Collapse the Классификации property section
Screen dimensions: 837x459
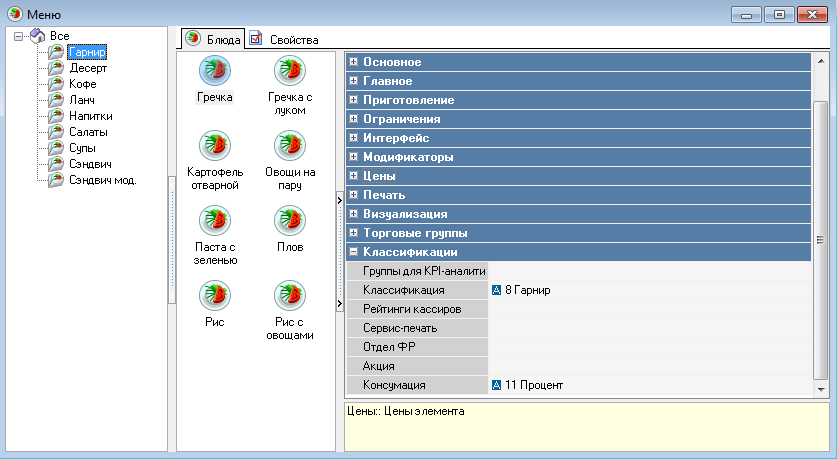coord(354,252)
